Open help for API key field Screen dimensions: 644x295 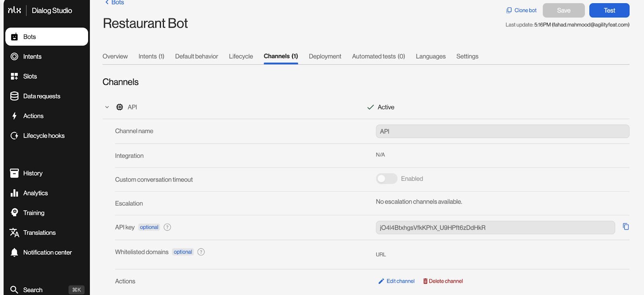[167, 227]
